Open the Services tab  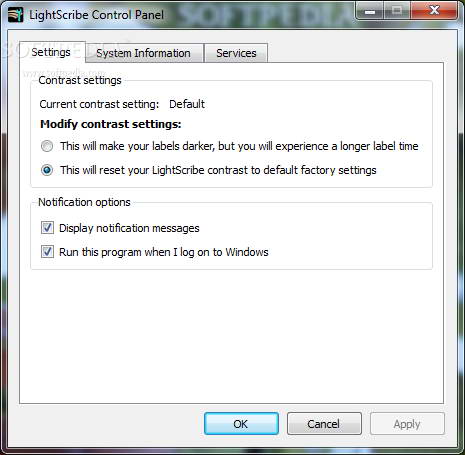click(236, 53)
